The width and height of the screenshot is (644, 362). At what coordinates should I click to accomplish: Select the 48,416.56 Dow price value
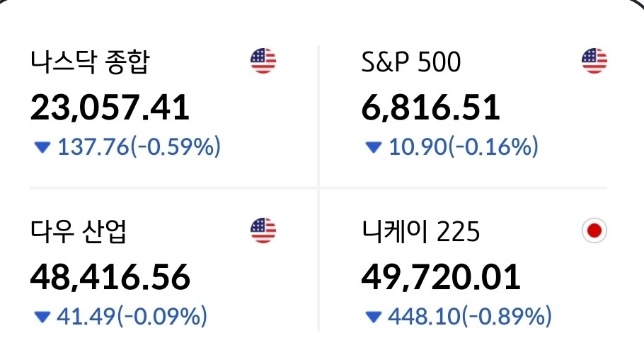[110, 276]
